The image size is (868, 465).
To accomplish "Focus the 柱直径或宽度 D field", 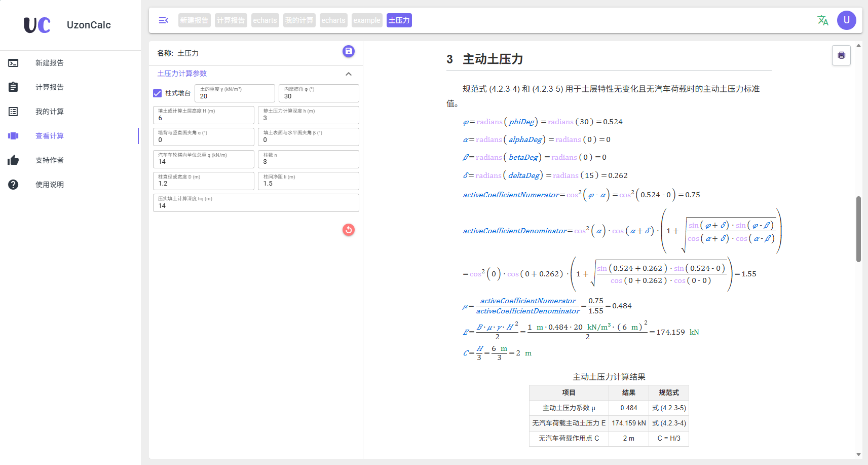I will click(x=203, y=181).
